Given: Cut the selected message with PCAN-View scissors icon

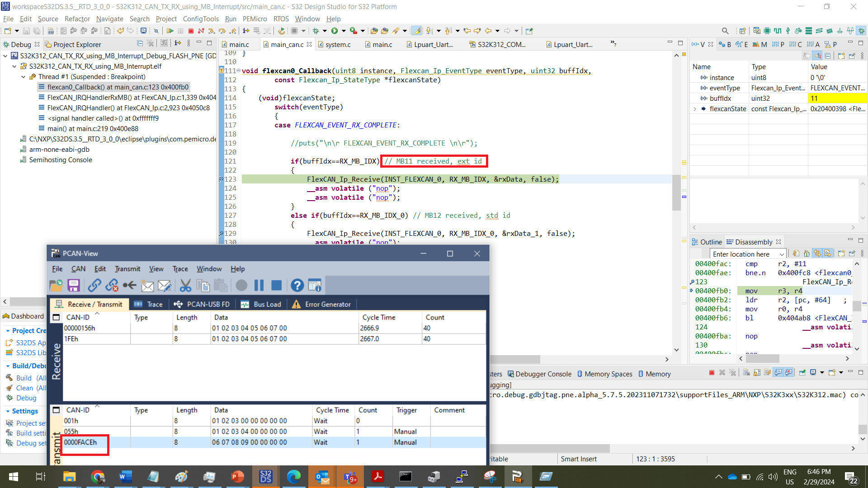Looking at the screenshot, I should (185, 285).
